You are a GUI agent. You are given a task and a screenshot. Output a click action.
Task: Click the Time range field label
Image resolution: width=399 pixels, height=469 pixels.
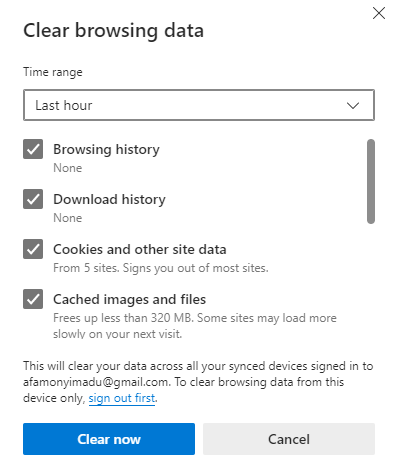coord(53,72)
